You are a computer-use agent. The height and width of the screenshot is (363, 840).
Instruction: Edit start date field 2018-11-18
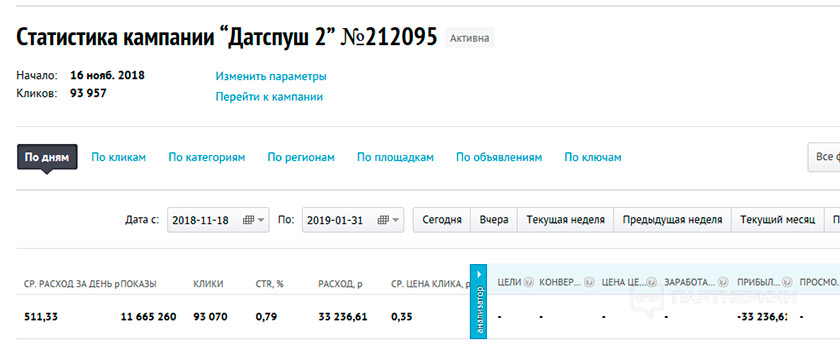click(219, 220)
